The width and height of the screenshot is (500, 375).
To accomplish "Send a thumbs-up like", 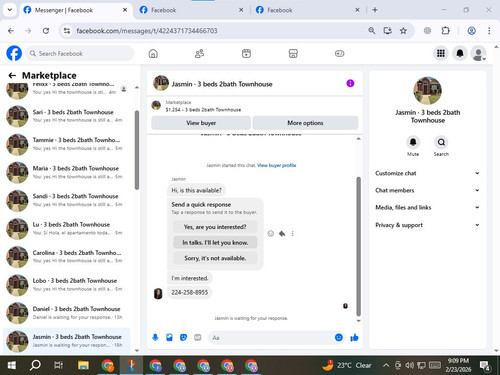I will pos(354,337).
